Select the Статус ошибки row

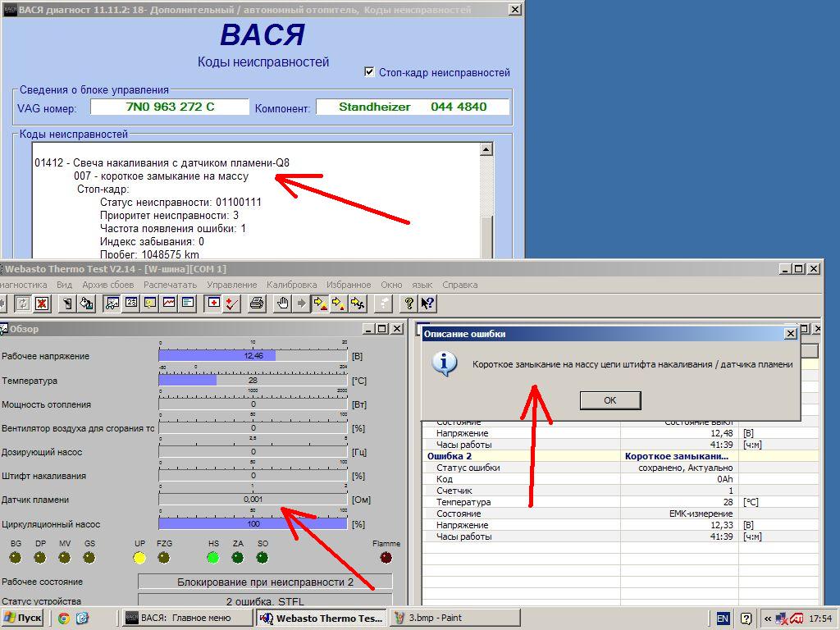620,468
